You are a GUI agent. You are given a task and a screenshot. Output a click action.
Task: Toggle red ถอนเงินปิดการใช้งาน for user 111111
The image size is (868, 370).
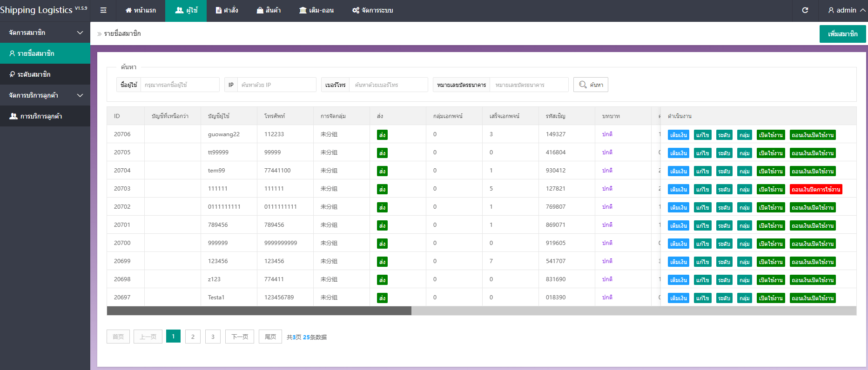(816, 189)
